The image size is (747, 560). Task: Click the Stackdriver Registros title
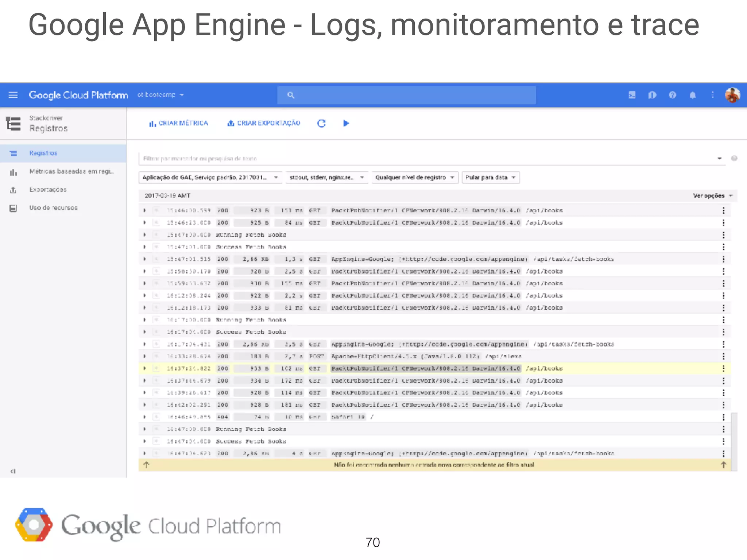[49, 124]
